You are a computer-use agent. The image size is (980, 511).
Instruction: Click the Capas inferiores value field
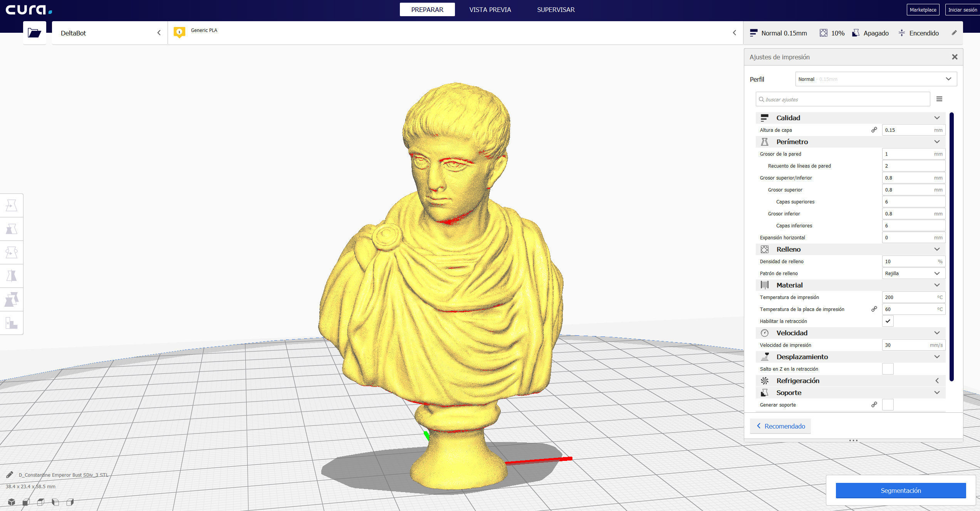pos(913,225)
